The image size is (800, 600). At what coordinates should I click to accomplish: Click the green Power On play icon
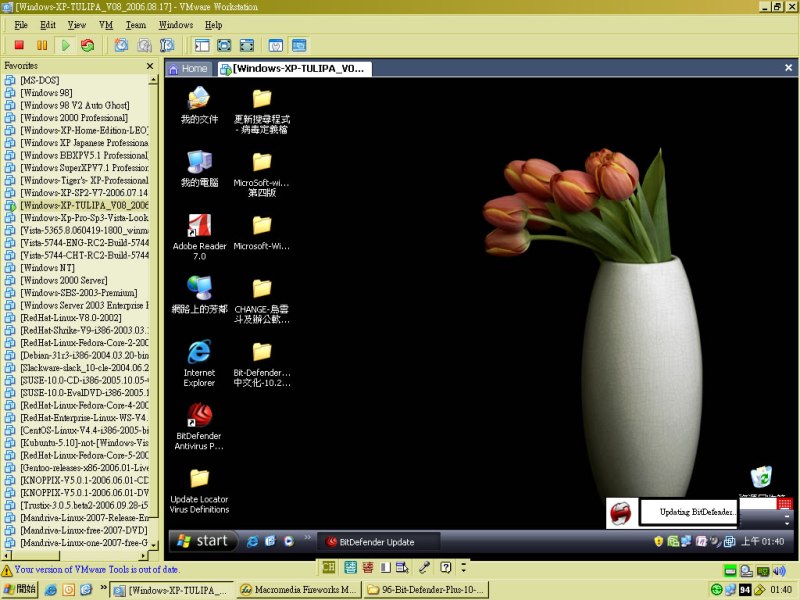pos(65,45)
